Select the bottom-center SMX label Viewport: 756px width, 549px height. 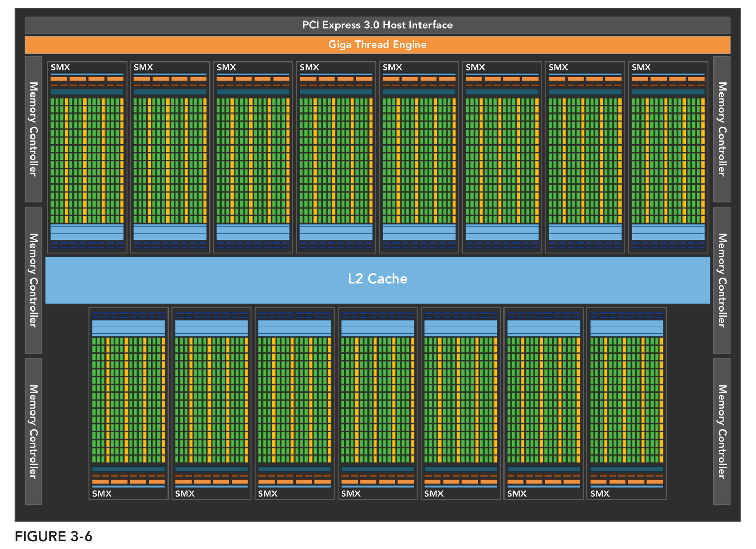[351, 493]
